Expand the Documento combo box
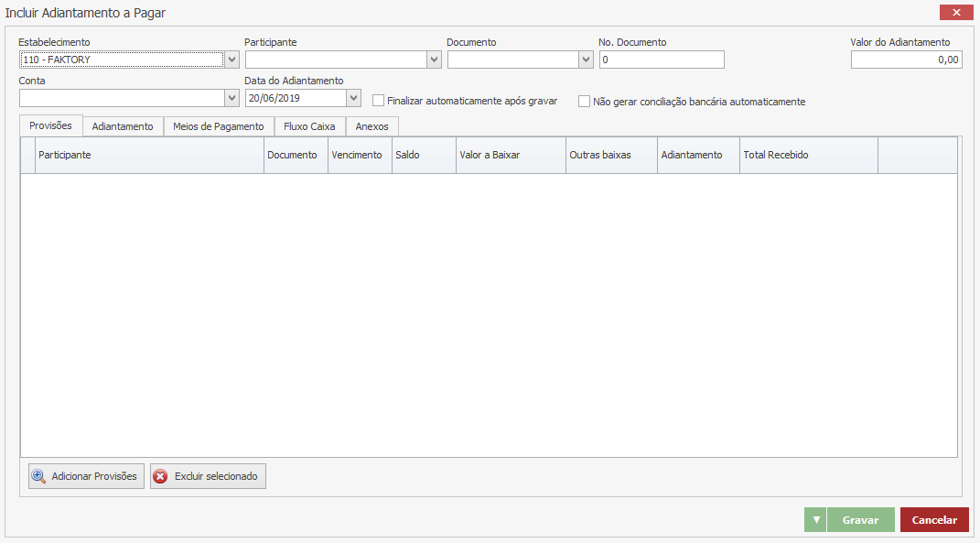Image resolution: width=980 pixels, height=543 pixels. pyautogui.click(x=587, y=60)
